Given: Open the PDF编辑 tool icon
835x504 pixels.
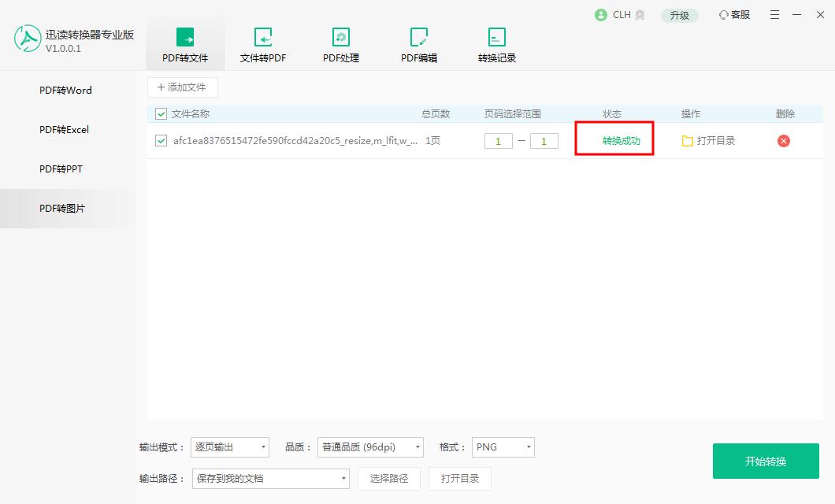Looking at the screenshot, I should pos(418,37).
